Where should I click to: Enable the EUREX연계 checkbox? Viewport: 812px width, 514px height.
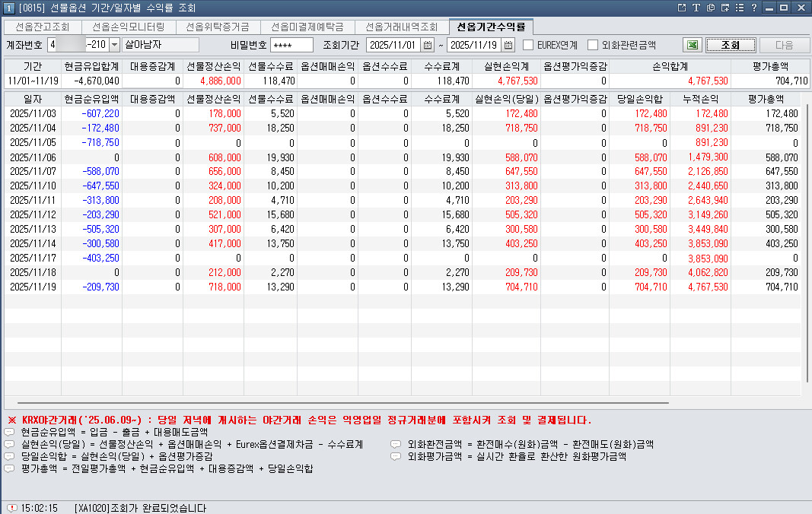point(528,45)
